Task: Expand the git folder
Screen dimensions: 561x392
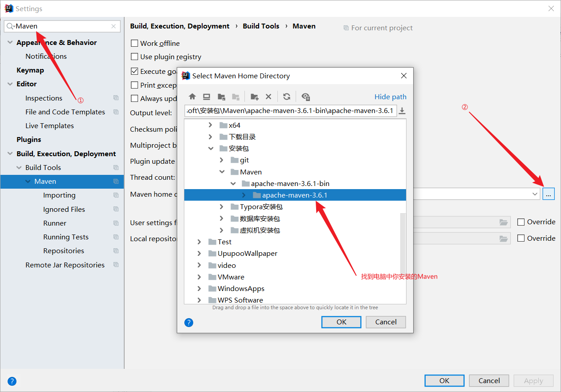Action: coord(222,160)
